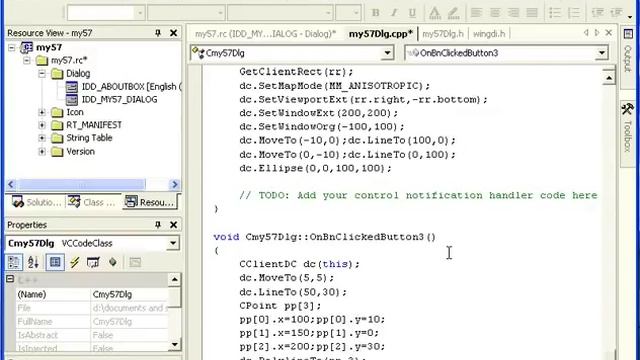
Task: Switch Properties to Categorized view
Action: [14, 262]
